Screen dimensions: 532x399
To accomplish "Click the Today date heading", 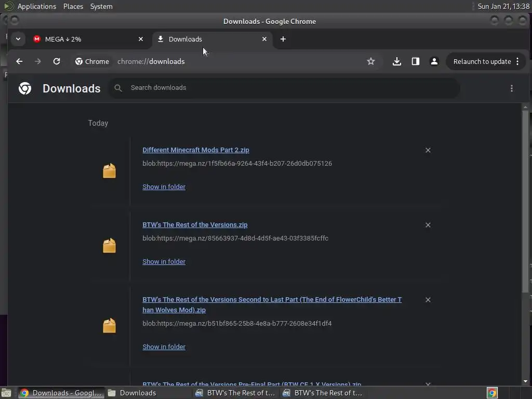I will pos(98,123).
